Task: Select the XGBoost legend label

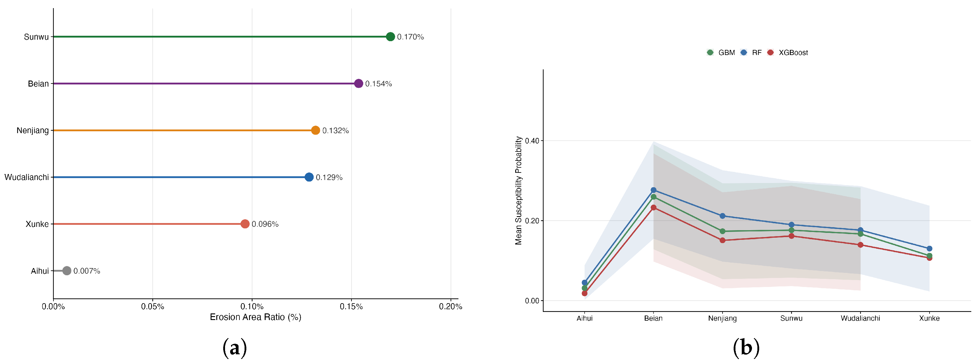Action: pyautogui.click(x=793, y=53)
